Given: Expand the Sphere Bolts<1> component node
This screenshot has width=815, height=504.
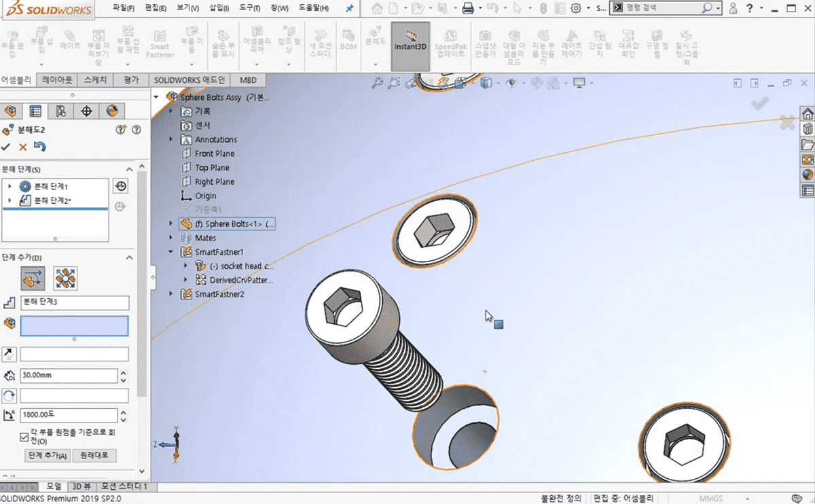Looking at the screenshot, I should tap(171, 223).
